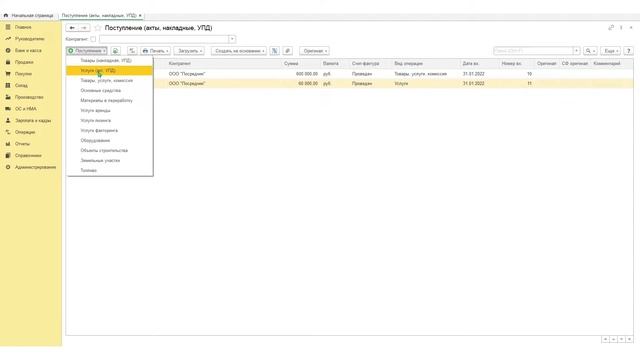
Task: Open the Продажи section
Action: [24, 62]
